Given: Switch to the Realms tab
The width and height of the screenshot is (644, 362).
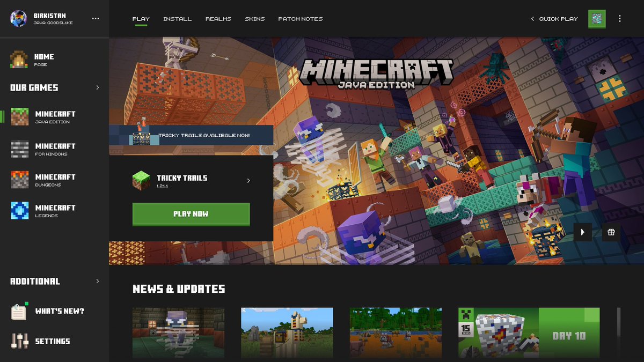Looking at the screenshot, I should 218,19.
